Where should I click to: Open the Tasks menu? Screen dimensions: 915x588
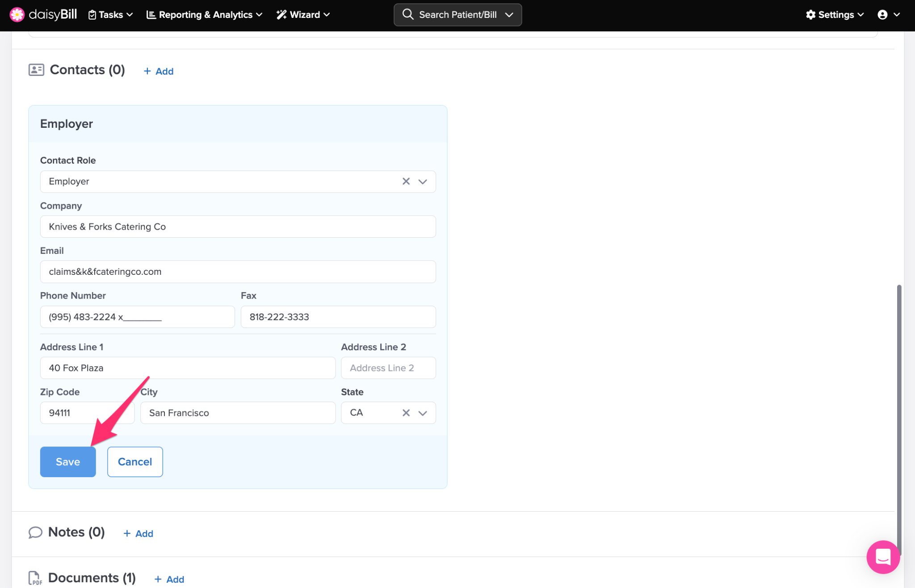[111, 15]
